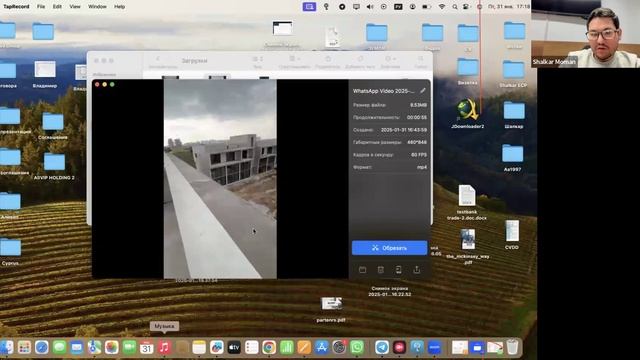Open Messages from the Dock
This screenshot has width=640, height=360.
60,347
